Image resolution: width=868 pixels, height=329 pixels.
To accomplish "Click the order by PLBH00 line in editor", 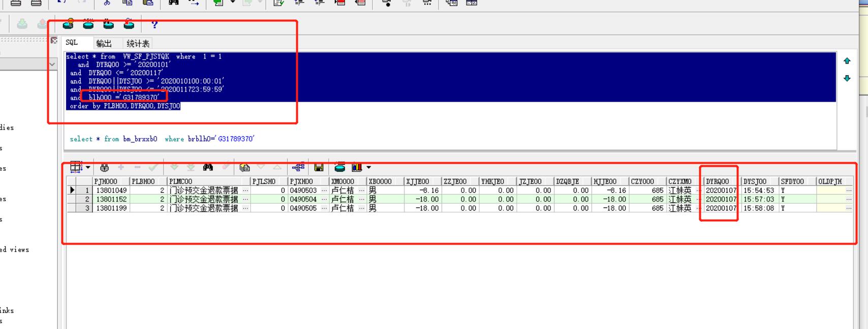I will point(125,106).
